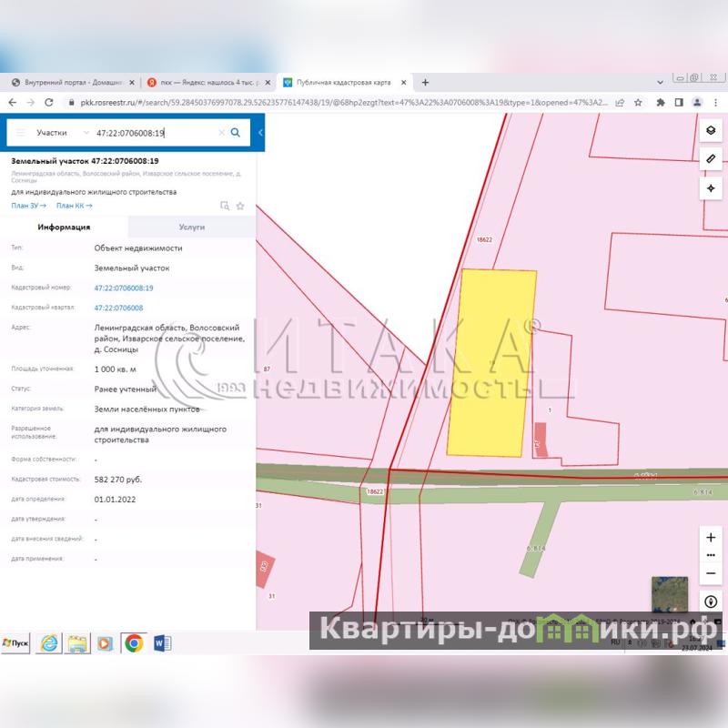Image resolution: width=728 pixels, height=728 pixels.
Task: Click the search magnifier icon
Action: (x=236, y=133)
